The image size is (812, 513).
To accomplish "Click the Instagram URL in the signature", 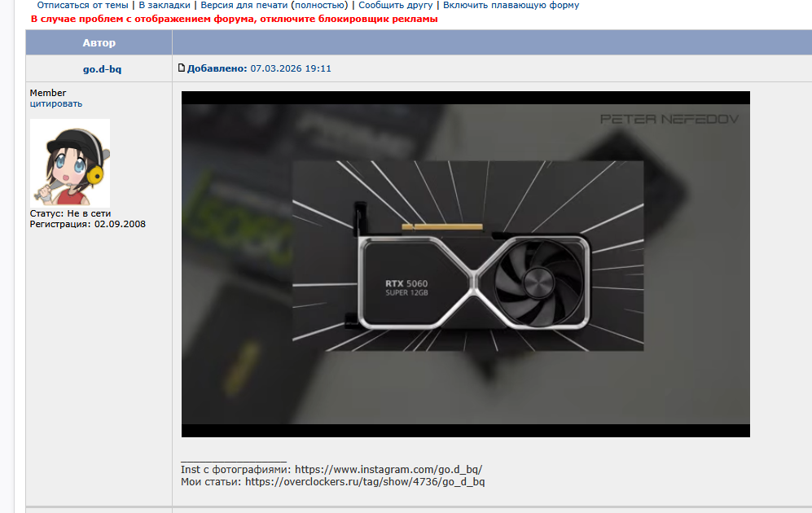I will pos(388,470).
